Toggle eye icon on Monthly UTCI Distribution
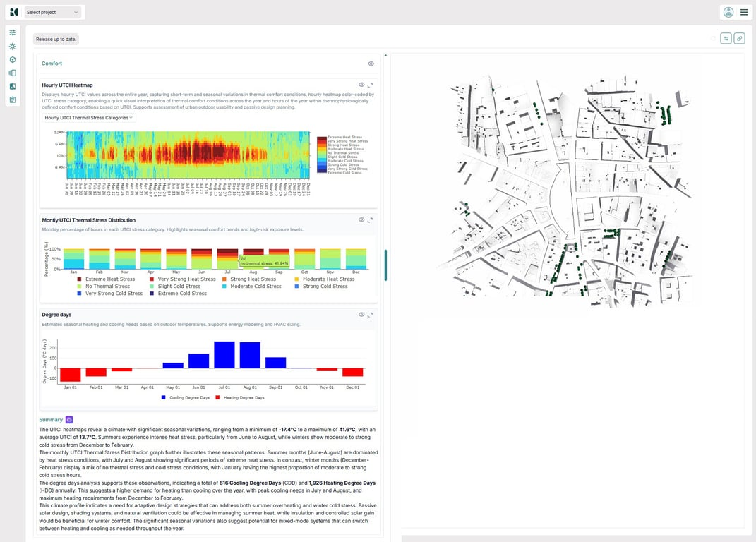The height and width of the screenshot is (542, 756). click(361, 220)
